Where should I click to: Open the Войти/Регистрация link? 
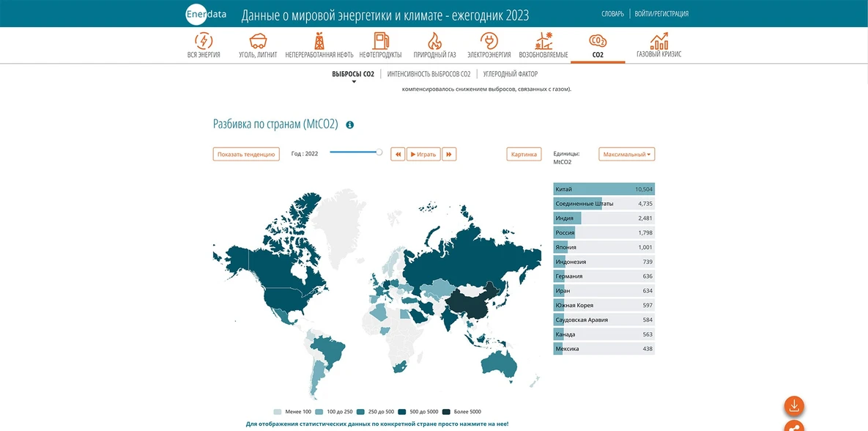(661, 14)
